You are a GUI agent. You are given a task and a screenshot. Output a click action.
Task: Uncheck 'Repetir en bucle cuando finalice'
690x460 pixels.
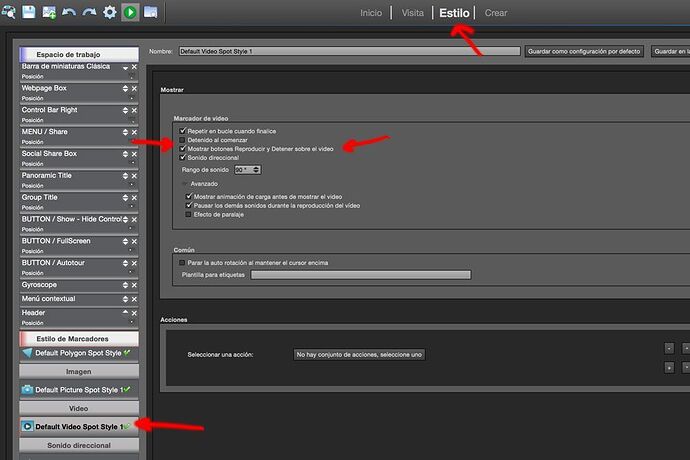tap(182, 131)
